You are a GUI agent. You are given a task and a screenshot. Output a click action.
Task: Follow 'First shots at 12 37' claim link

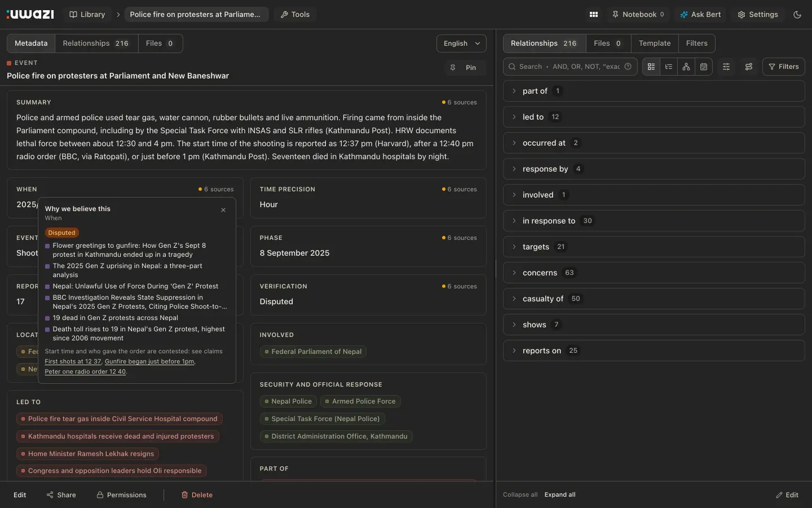[73, 362]
